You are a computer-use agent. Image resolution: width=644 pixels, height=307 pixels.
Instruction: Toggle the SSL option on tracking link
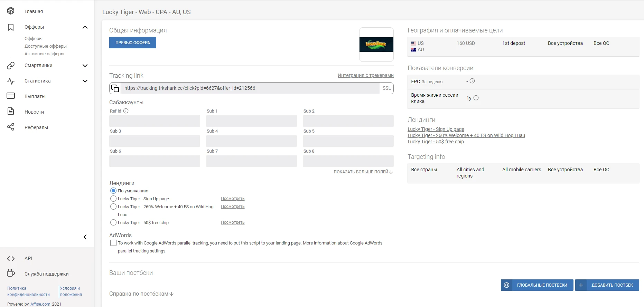point(387,88)
